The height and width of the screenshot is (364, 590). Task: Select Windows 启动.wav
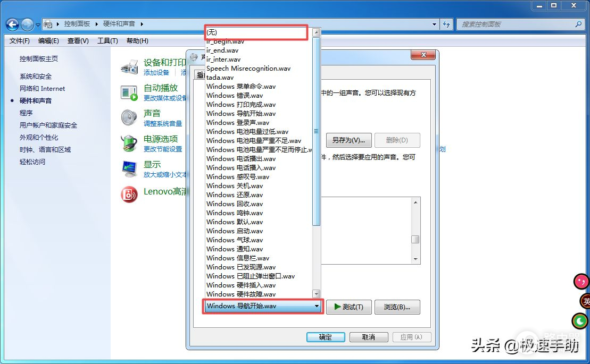coord(259,231)
